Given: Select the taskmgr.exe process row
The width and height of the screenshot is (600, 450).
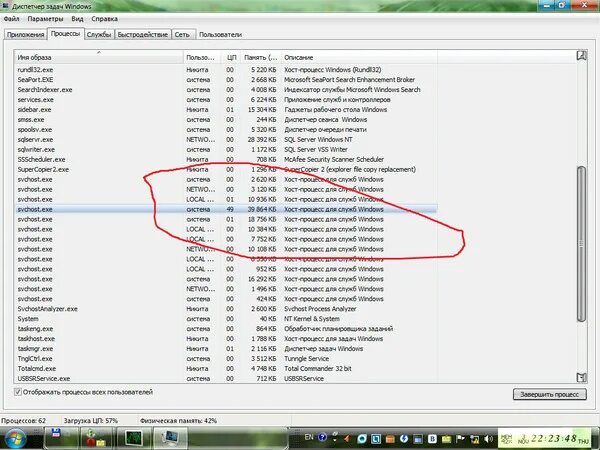Looking at the screenshot, I should point(226,349).
